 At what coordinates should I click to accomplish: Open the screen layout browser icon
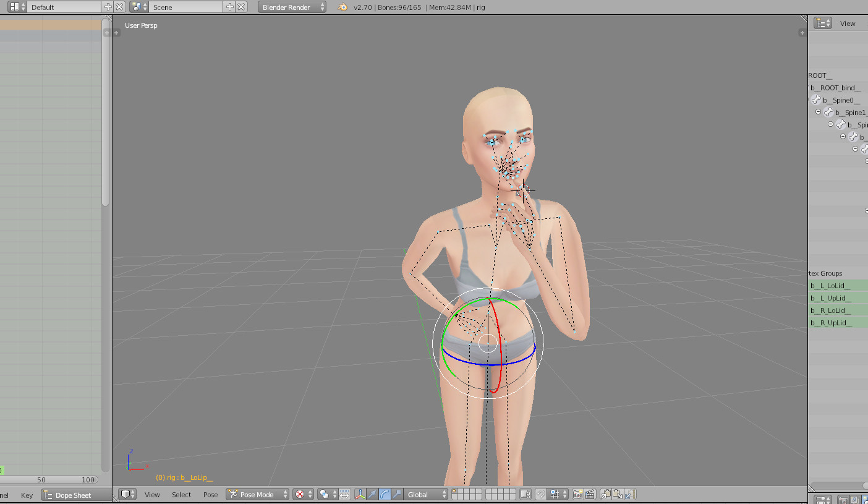[x=17, y=7]
